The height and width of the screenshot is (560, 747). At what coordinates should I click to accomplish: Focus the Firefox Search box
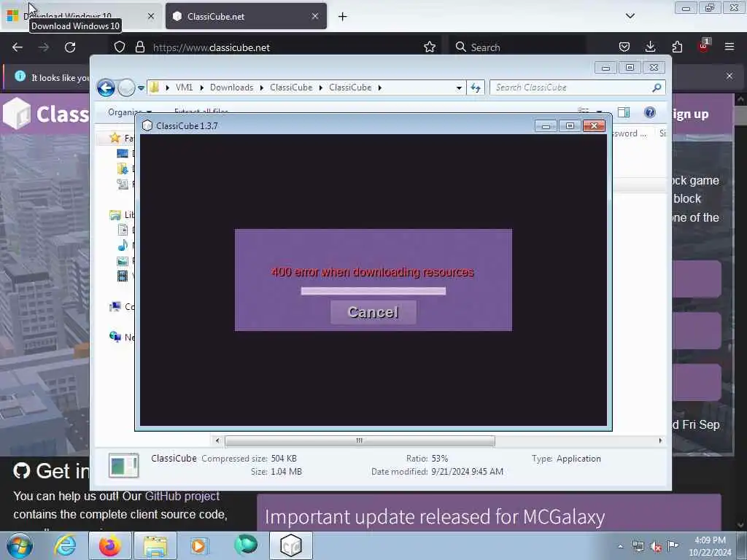tap(517, 47)
